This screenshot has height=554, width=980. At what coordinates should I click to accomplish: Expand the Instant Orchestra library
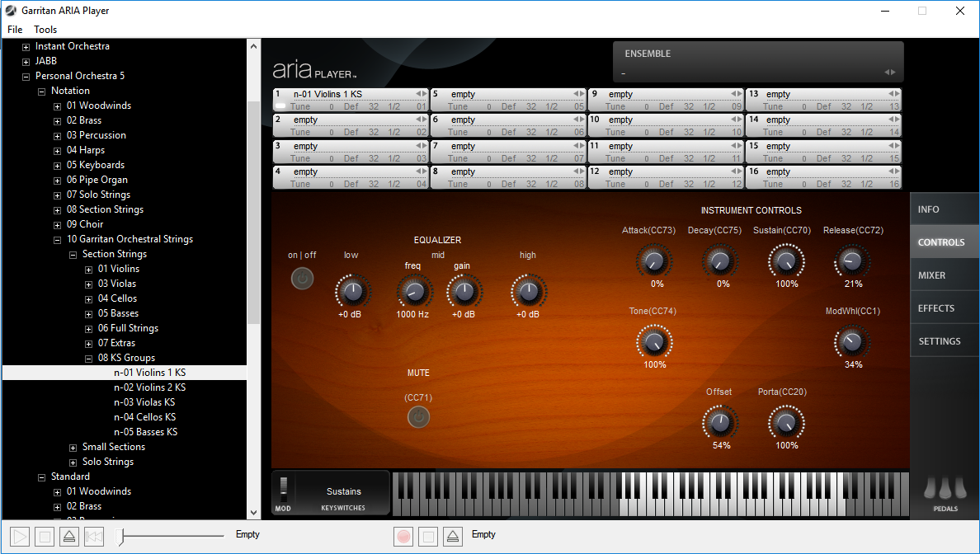26,46
